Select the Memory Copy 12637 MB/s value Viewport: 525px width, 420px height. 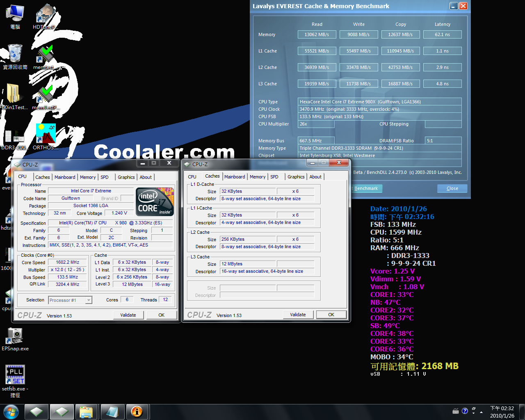pos(401,34)
